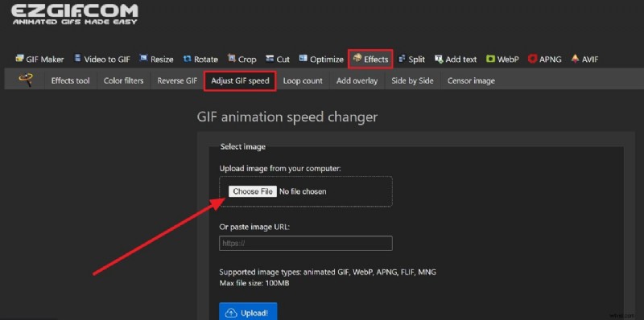The width and height of the screenshot is (644, 320).
Task: Go to the WebP tools
Action: click(502, 59)
